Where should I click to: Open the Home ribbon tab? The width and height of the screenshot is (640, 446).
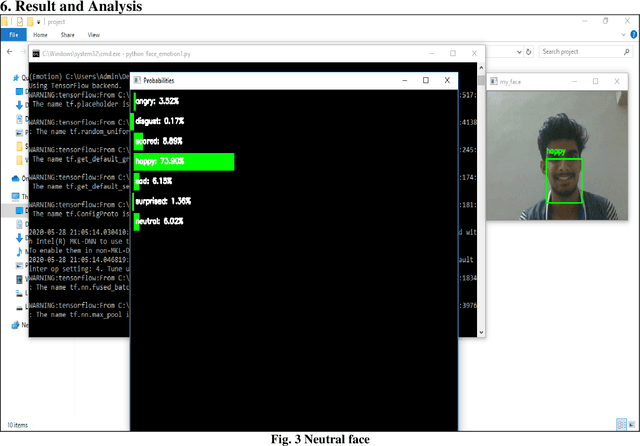tap(40, 35)
